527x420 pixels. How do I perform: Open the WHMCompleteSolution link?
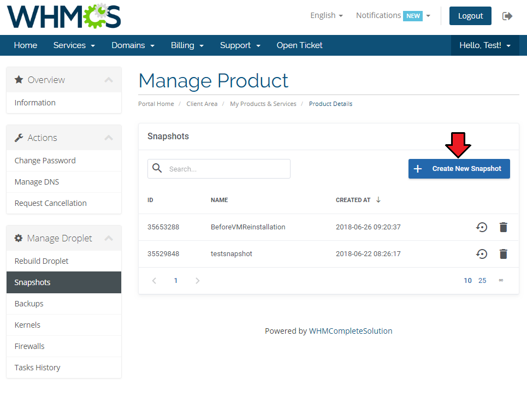[351, 331]
